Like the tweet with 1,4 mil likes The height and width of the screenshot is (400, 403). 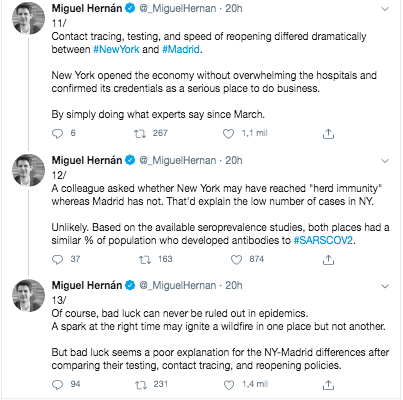(229, 385)
